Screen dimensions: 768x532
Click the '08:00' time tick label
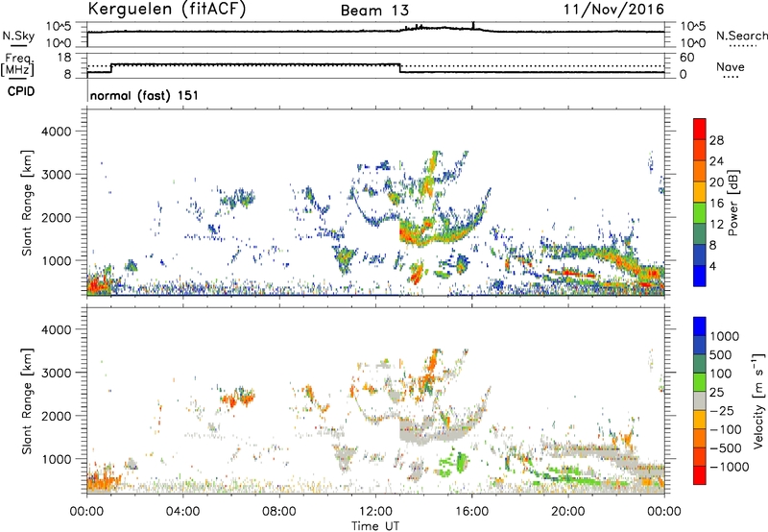pos(278,512)
